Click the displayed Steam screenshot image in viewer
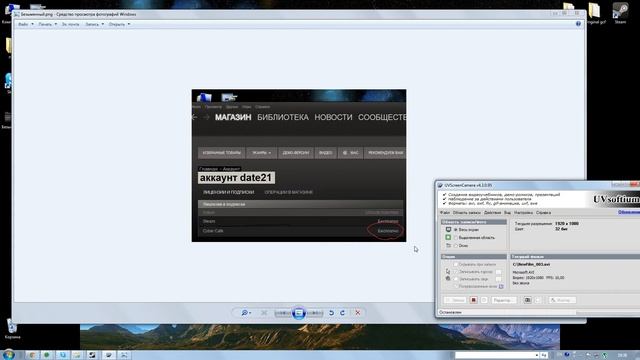Screen dimensions: 640x360 point(299,165)
